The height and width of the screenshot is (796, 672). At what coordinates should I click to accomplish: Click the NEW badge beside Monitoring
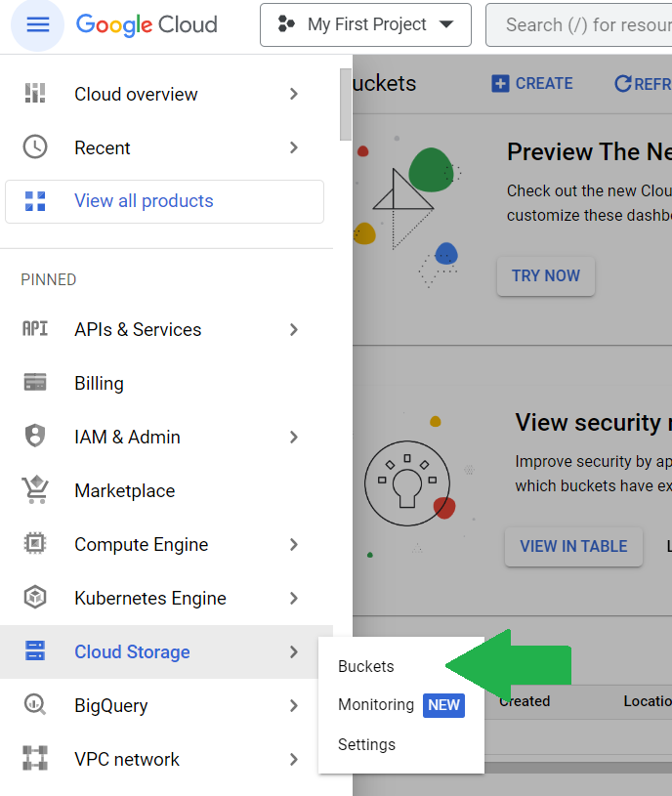pos(444,705)
